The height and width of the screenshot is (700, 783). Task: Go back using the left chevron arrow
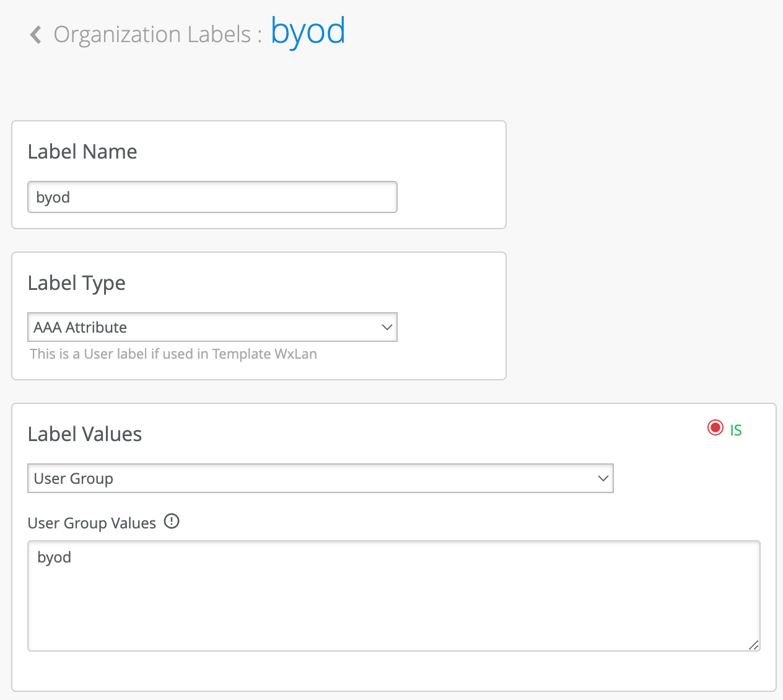36,35
